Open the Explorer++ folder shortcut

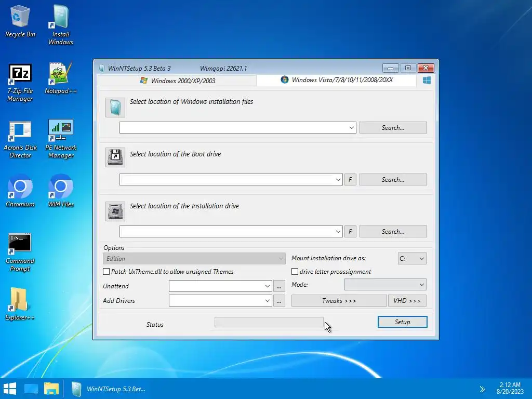(20, 304)
